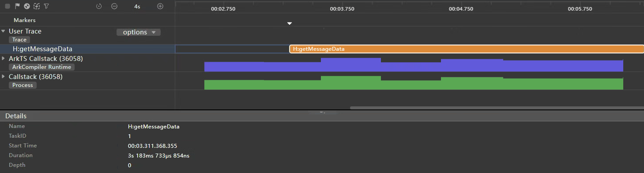644x173 pixels.
Task: Click the Process tag under Callstack
Action: 23,85
